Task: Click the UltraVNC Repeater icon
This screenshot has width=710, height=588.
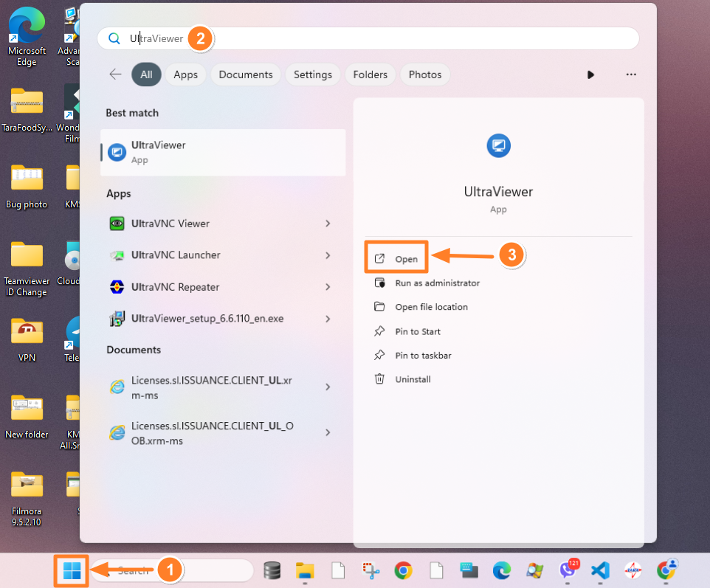Action: [x=117, y=287]
